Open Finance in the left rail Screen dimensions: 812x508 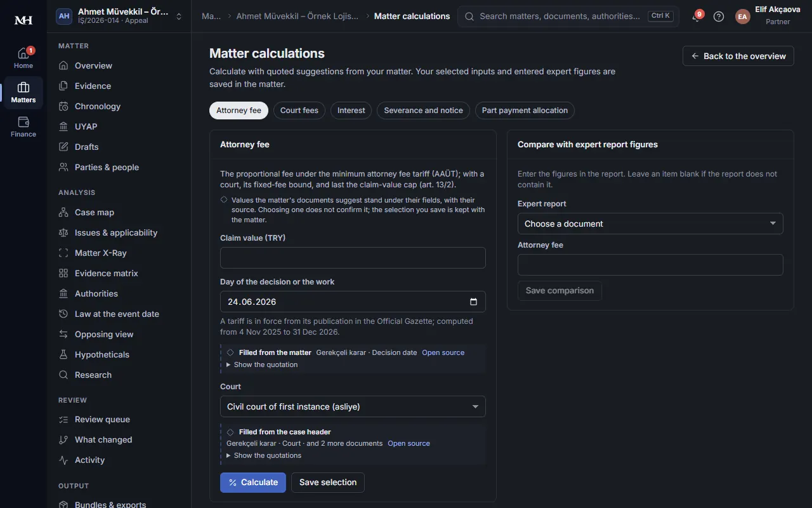point(23,126)
